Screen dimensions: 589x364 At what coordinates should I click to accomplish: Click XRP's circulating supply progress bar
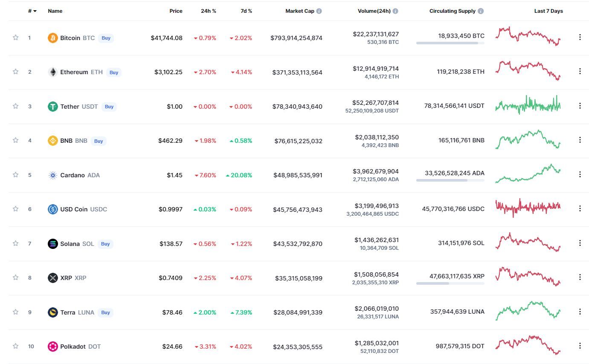point(450,283)
